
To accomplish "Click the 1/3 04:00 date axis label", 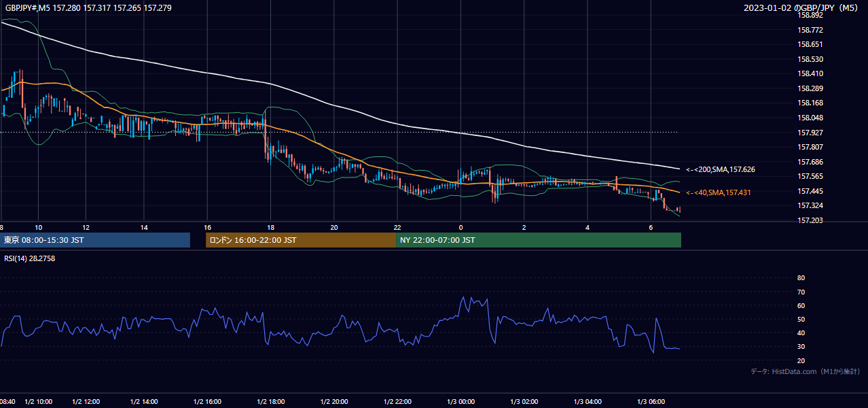I will [587, 402].
